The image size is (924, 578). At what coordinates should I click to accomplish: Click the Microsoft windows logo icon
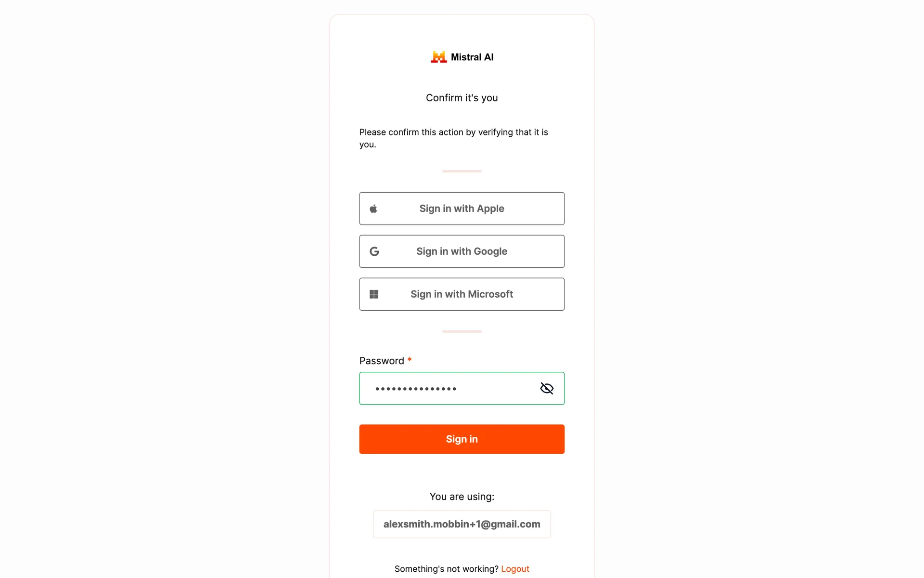click(x=374, y=294)
